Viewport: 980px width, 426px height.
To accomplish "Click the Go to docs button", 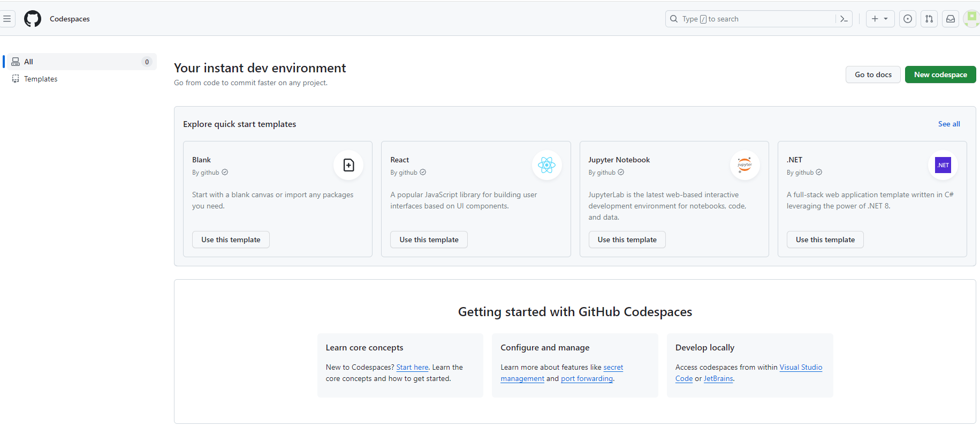I will pos(873,74).
